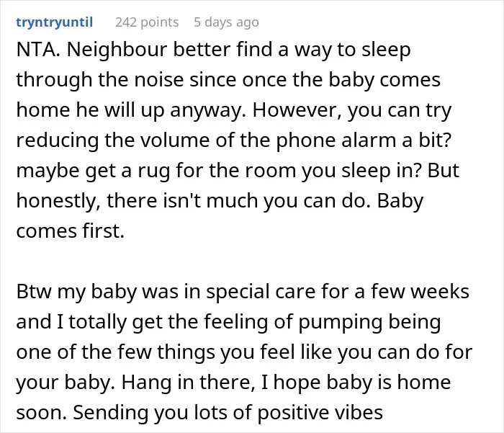Click the 242 points score label
The width and height of the screenshot is (504, 433).
pyautogui.click(x=147, y=22)
